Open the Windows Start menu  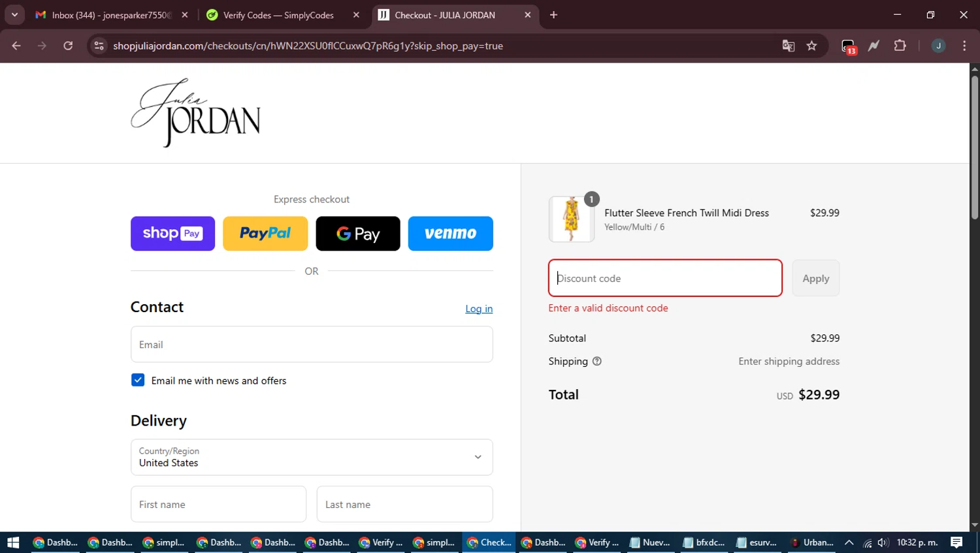(13, 543)
